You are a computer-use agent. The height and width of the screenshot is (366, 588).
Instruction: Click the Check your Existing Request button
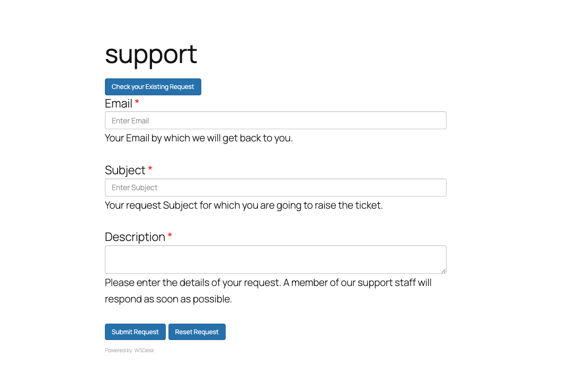(153, 87)
